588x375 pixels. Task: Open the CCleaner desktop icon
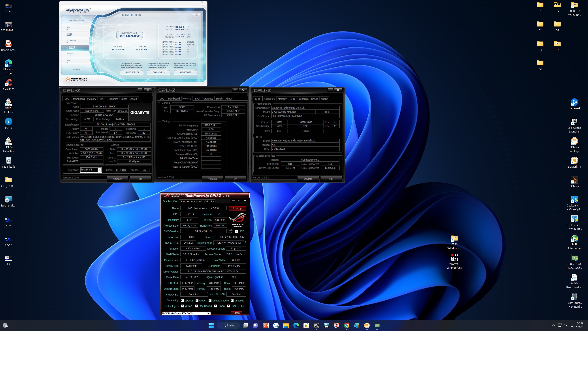[x=9, y=85]
